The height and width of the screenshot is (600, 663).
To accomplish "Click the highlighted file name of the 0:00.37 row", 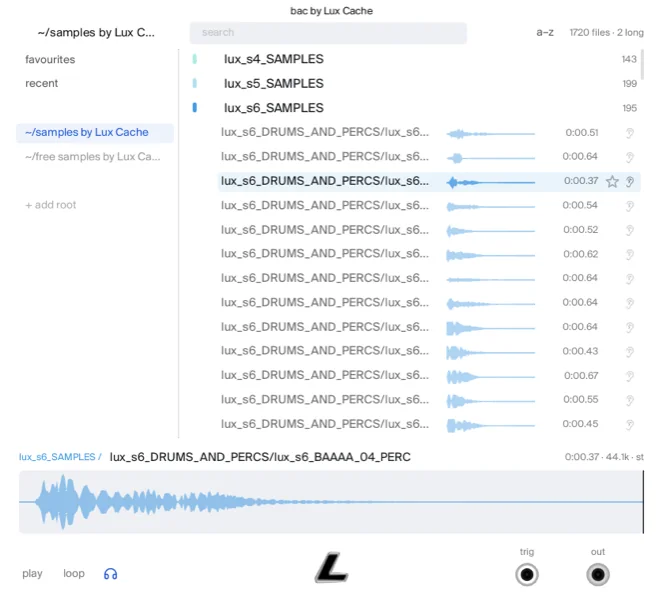I will (x=325, y=181).
